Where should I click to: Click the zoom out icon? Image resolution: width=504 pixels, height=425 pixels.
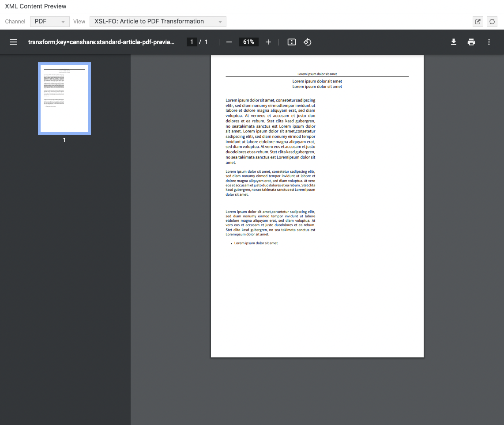(229, 42)
